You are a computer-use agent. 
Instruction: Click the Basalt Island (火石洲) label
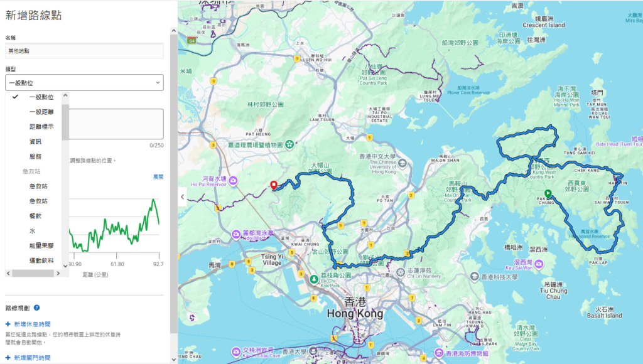pyautogui.click(x=605, y=313)
